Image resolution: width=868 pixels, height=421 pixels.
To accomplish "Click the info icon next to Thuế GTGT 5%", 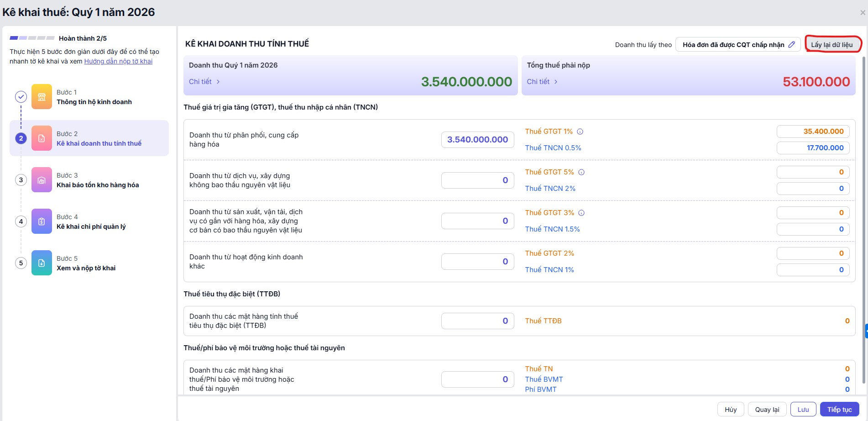I will [x=581, y=172].
